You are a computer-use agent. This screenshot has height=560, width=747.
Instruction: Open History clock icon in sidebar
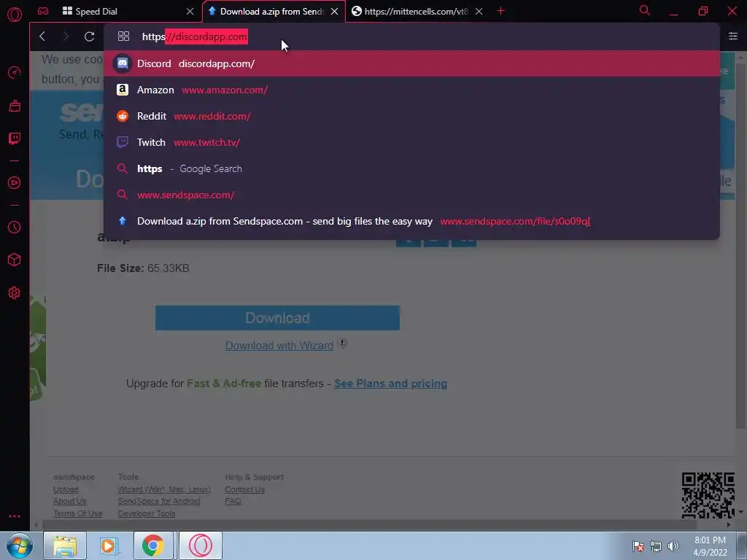15,227
